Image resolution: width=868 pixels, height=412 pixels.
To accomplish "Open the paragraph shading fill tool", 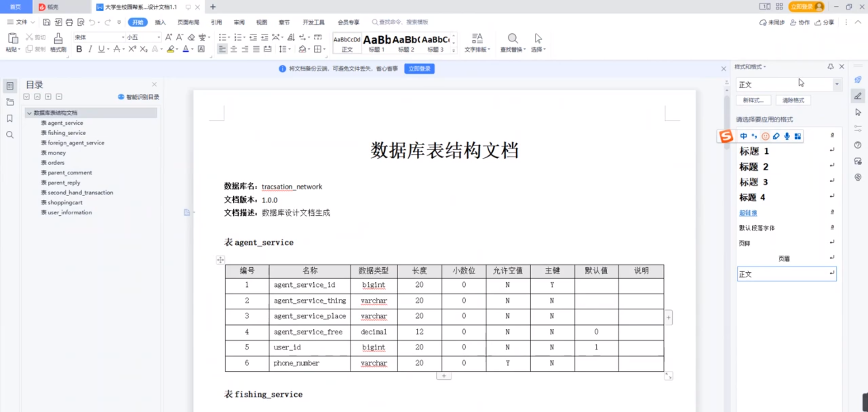I will pos(302,49).
